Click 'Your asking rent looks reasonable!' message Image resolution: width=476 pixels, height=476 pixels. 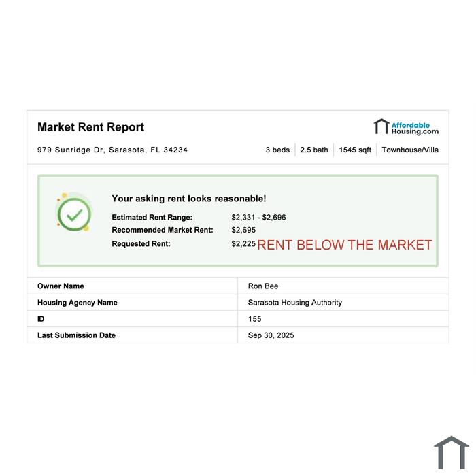(189, 199)
